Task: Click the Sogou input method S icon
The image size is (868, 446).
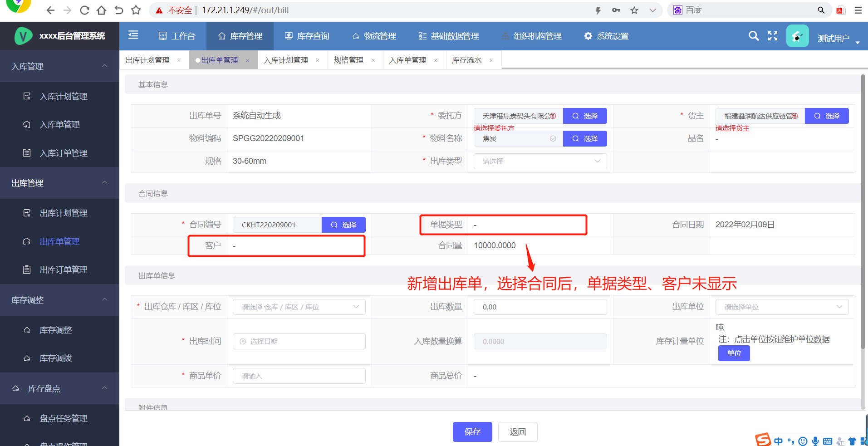Action: (x=763, y=439)
